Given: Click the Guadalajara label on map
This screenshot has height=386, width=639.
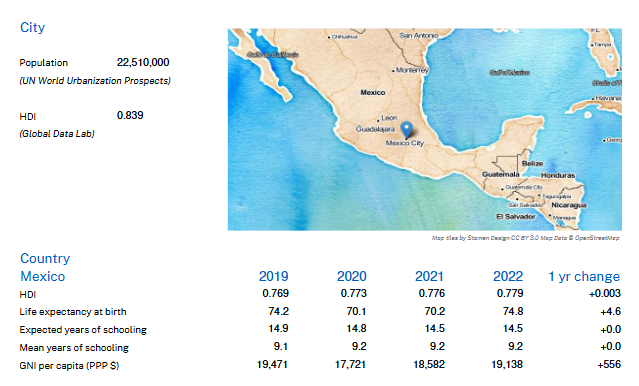Looking at the screenshot, I should (375, 129).
